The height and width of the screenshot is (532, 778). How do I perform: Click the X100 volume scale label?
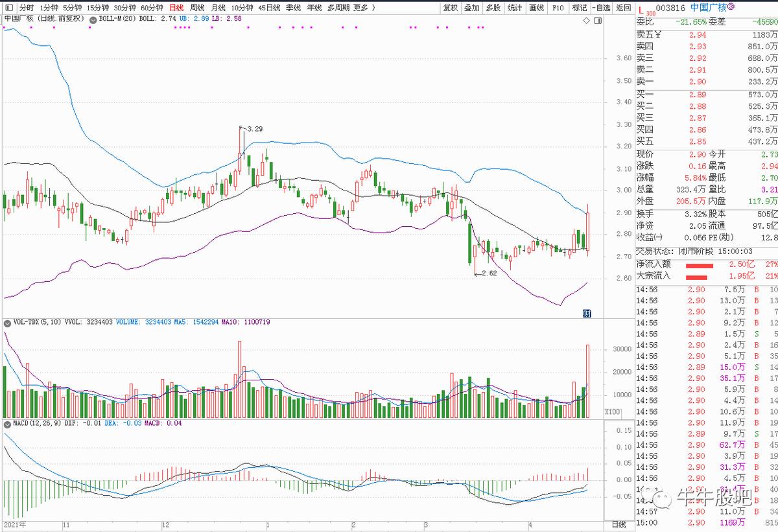[611, 412]
